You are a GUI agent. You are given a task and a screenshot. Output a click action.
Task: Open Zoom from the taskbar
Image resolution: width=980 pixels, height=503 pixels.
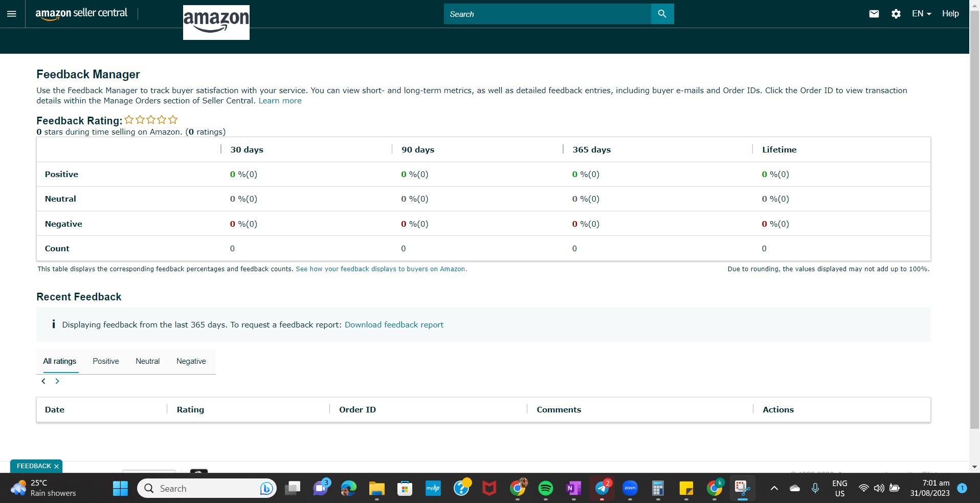pyautogui.click(x=630, y=489)
